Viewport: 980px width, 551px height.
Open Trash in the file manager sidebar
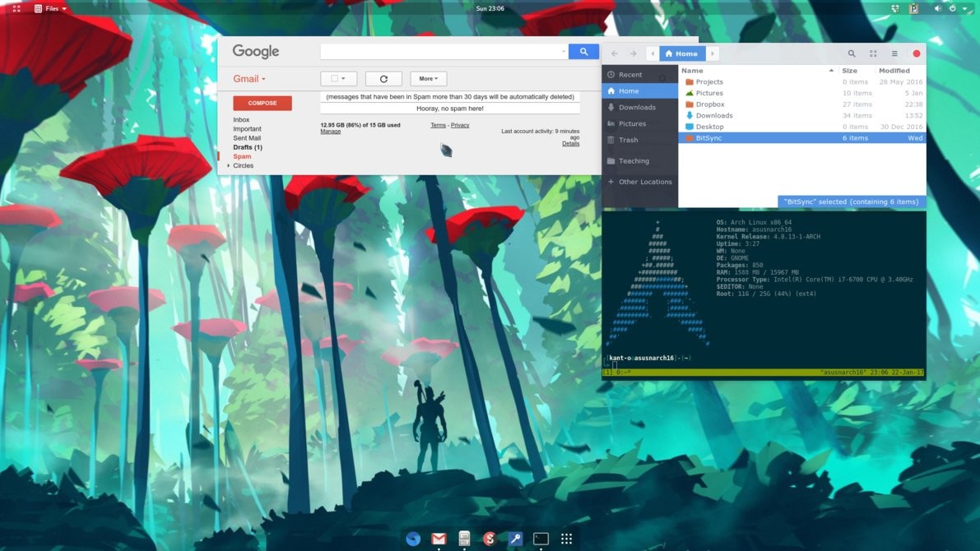640,140
